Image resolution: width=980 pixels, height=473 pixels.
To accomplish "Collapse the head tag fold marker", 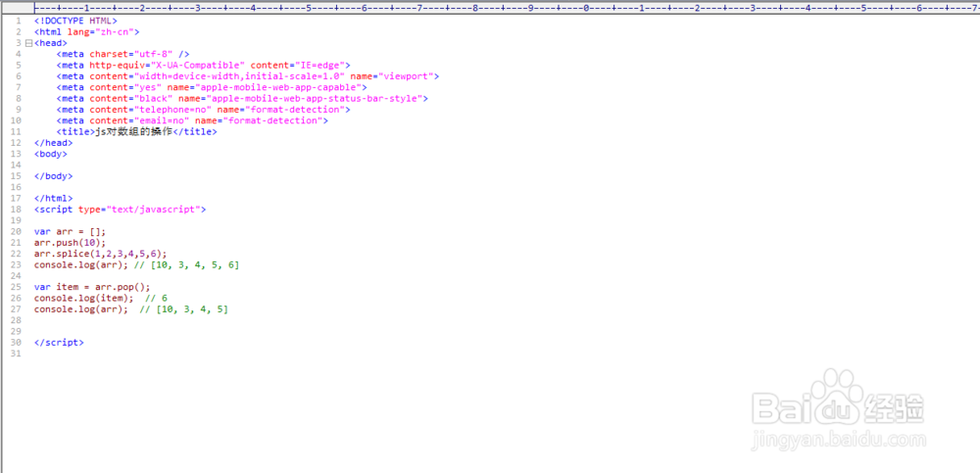I will [28, 43].
